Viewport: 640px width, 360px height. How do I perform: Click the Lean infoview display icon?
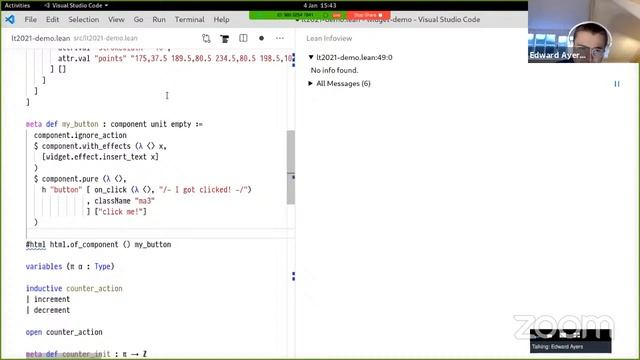[224, 38]
